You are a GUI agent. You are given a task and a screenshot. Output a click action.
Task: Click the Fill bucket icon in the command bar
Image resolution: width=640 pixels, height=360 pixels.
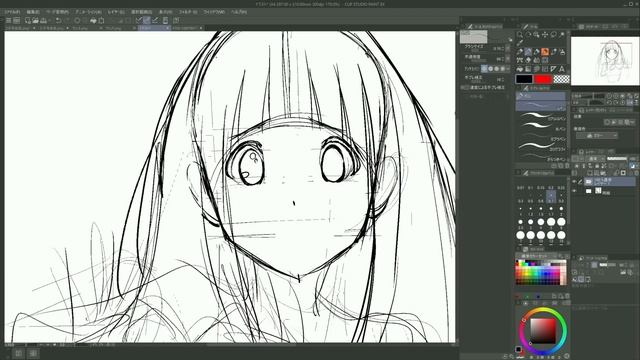tap(93, 20)
